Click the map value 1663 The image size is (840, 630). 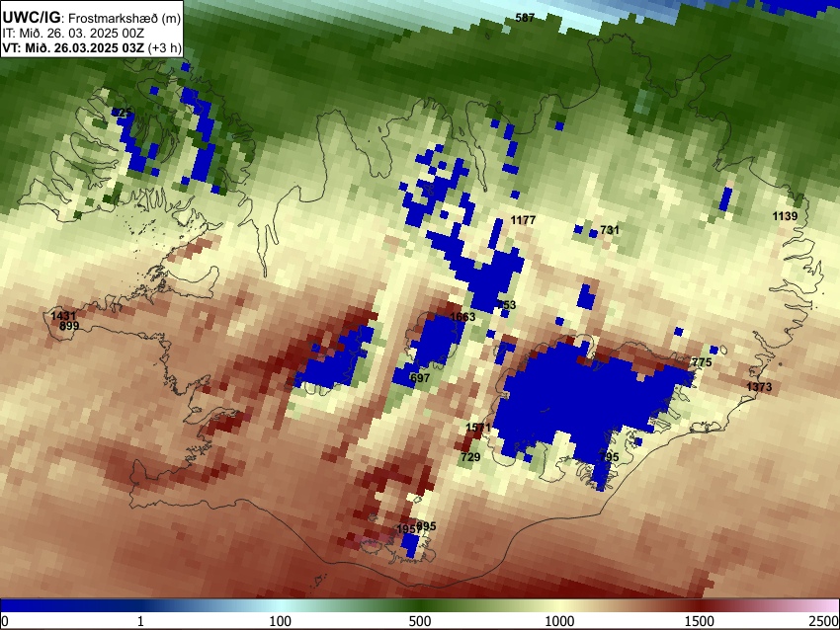(x=462, y=317)
